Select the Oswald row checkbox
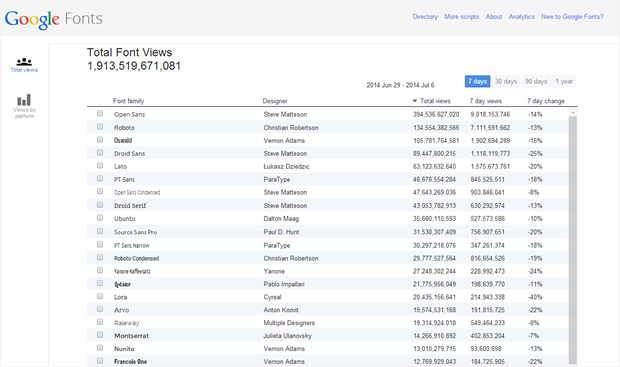 [x=100, y=140]
